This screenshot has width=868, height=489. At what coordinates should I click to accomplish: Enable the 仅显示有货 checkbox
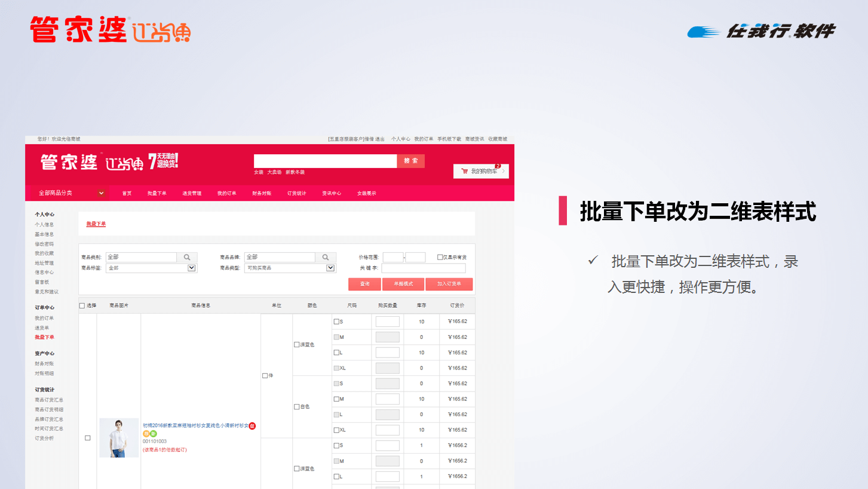(x=440, y=258)
